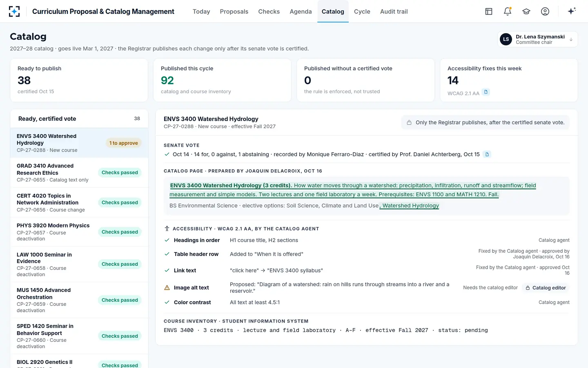Image resolution: width=588 pixels, height=368 pixels.
Task: Expand the Dr. Lena Szymanski role switcher
Action: point(537,39)
